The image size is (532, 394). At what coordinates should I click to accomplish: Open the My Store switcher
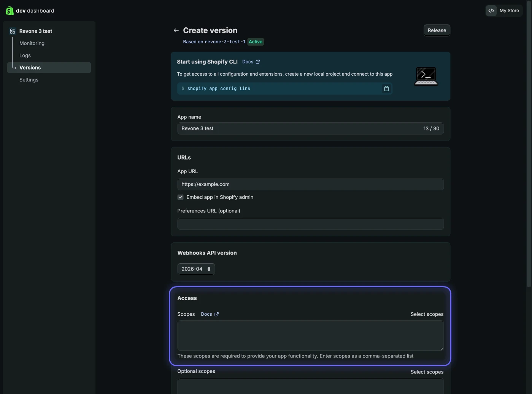tap(504, 11)
